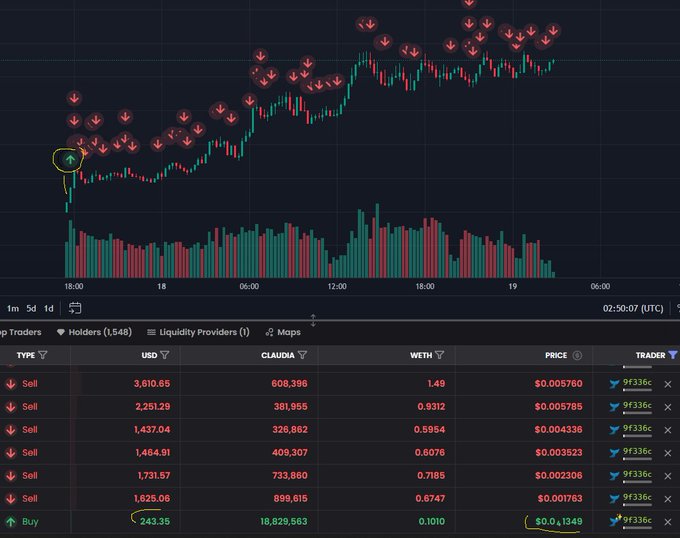
Task: Filter by CLAUDIA column funnel icon
Action: pyautogui.click(x=303, y=355)
